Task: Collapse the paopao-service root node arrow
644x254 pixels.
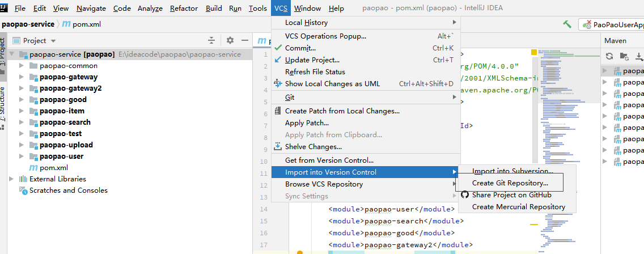Action: pos(11,54)
